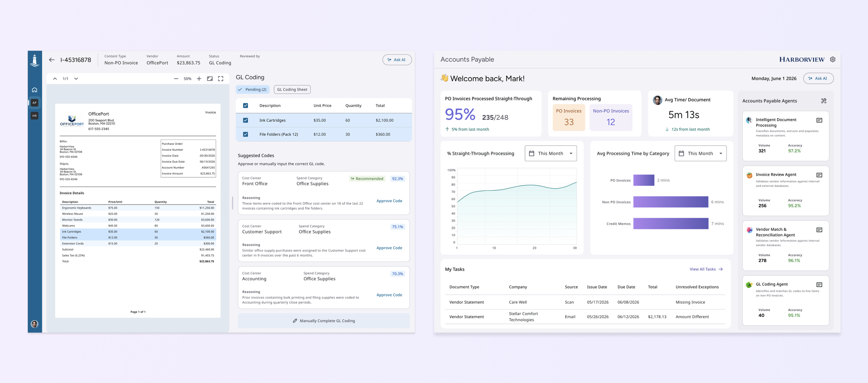This screenshot has height=383, width=868.
Task: Click Manually Complete GL Coding
Action: coord(324,321)
